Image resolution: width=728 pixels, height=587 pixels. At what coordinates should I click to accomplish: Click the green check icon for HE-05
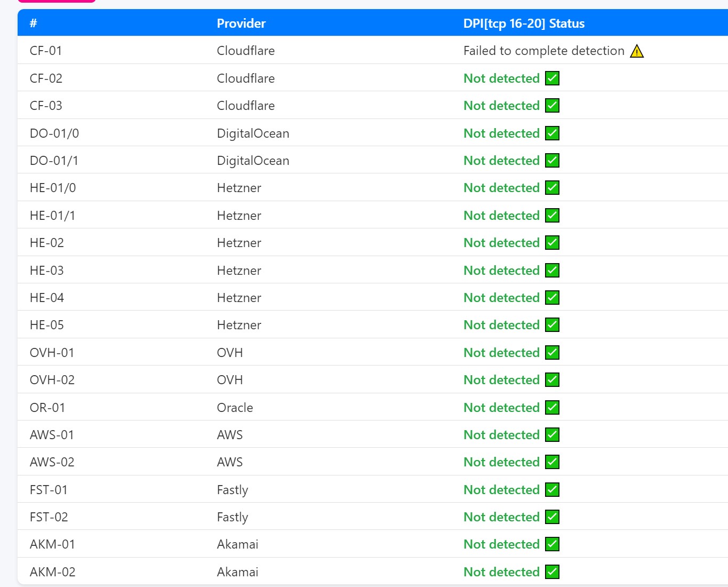pyautogui.click(x=553, y=325)
